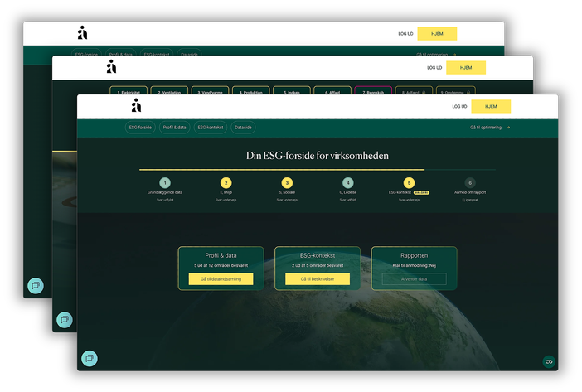Select step 3 Sociale circle
Image resolution: width=582 pixels, height=392 pixels.
(x=287, y=183)
